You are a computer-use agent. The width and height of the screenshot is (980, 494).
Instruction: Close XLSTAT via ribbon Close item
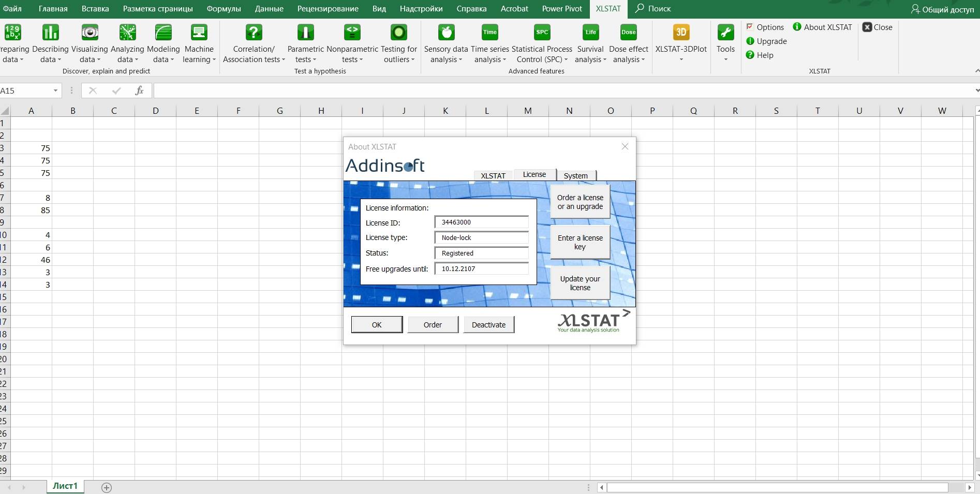tap(878, 27)
